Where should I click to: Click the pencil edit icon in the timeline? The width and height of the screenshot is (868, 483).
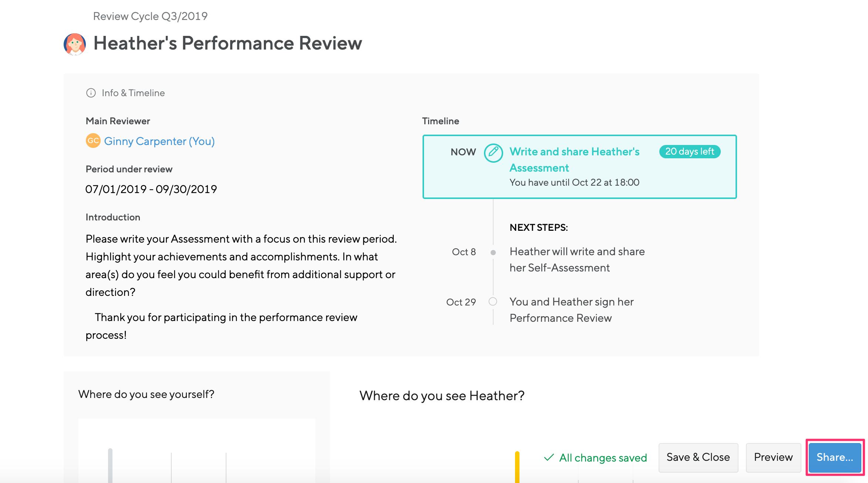point(493,153)
